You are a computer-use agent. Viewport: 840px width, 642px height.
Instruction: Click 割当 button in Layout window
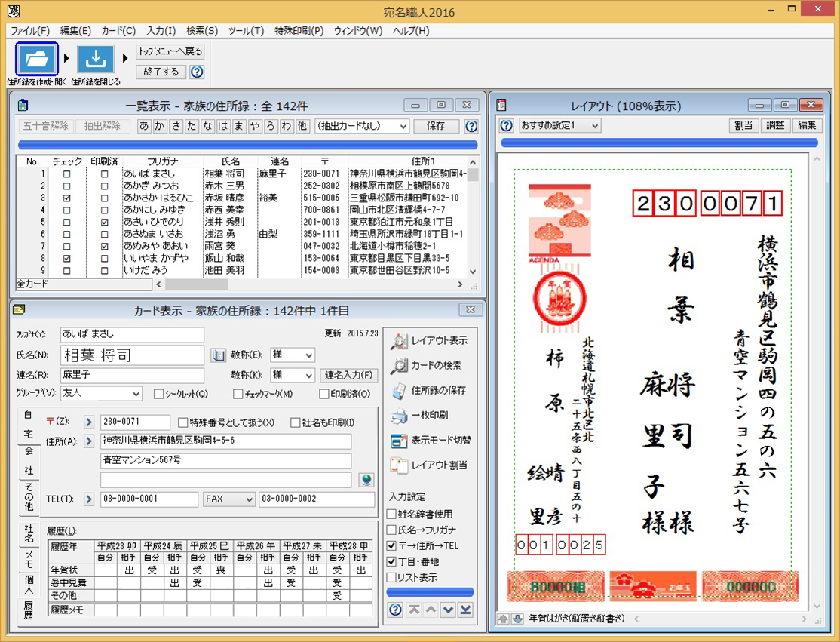coord(743,125)
